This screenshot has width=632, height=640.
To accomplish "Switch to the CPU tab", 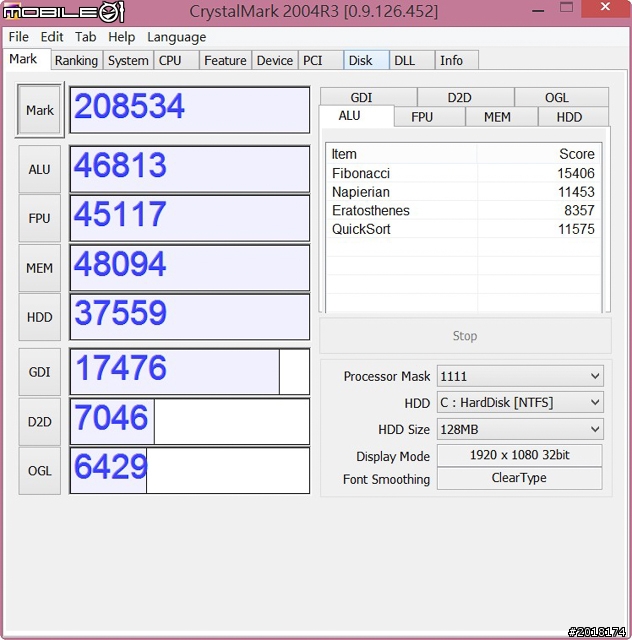I will [x=176, y=60].
